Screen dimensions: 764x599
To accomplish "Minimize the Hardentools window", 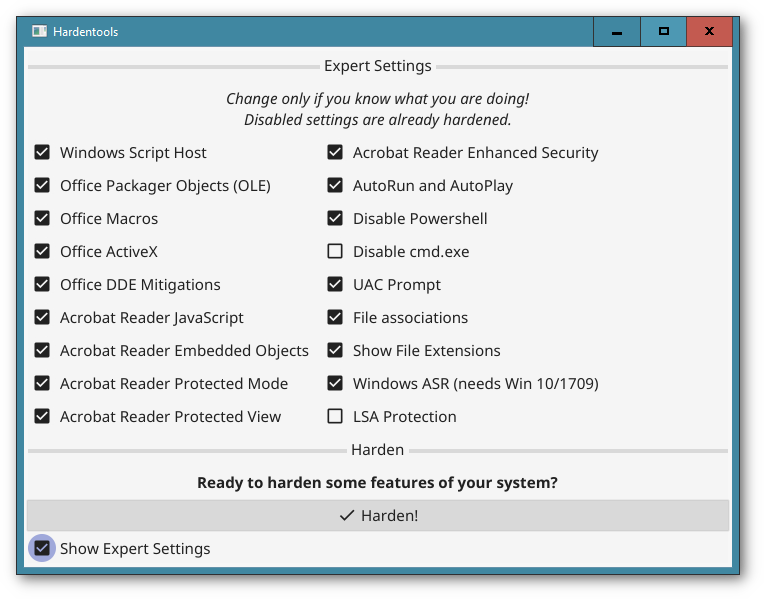I will click(x=616, y=32).
